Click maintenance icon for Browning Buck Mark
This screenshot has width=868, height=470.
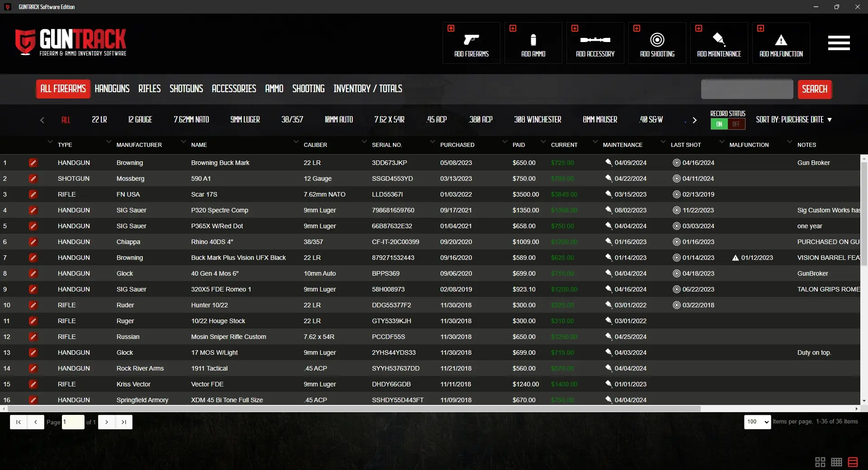pyautogui.click(x=609, y=162)
